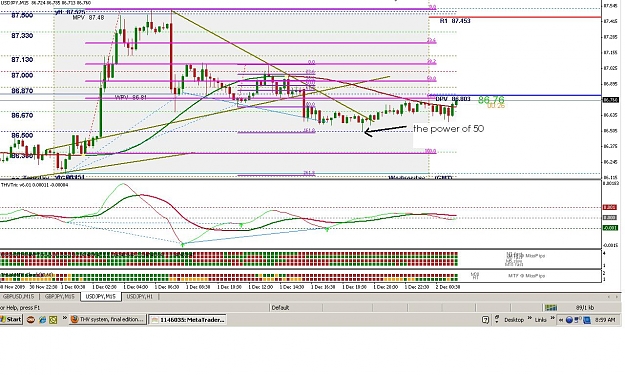Click the yellow-green quick launch icon

coord(53,320)
